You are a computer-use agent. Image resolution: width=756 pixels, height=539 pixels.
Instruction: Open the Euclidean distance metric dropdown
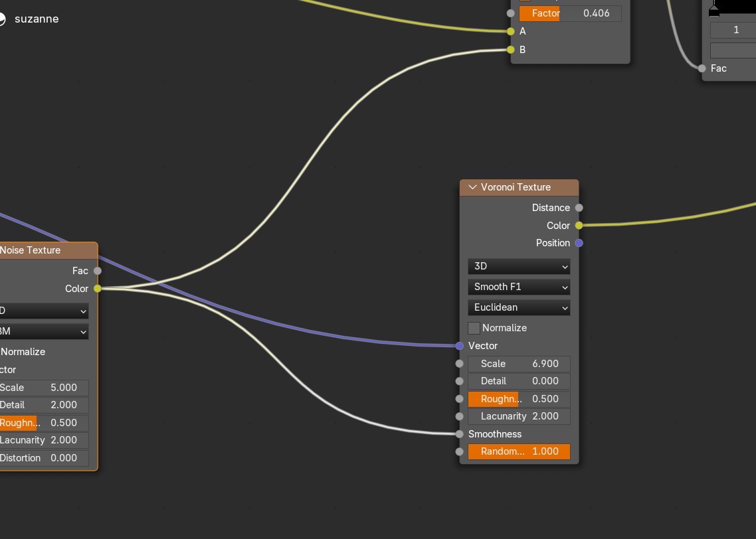(x=519, y=307)
